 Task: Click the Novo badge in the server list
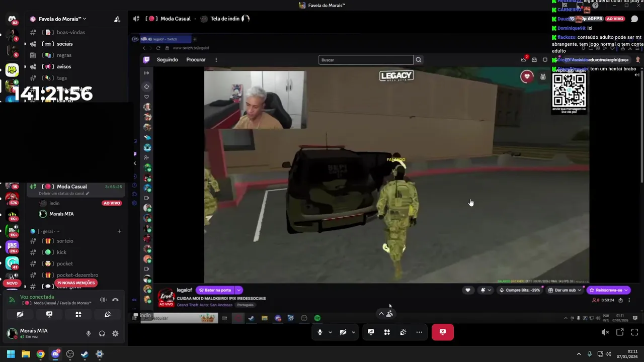click(12, 283)
